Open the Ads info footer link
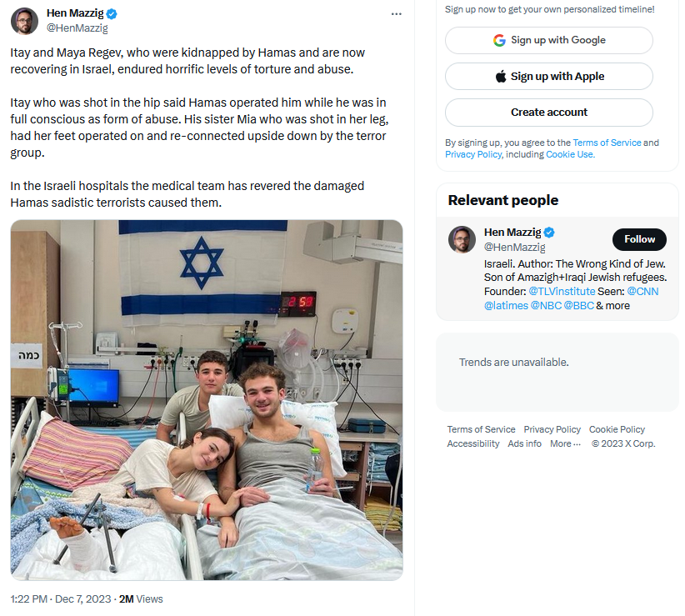 [x=524, y=443]
